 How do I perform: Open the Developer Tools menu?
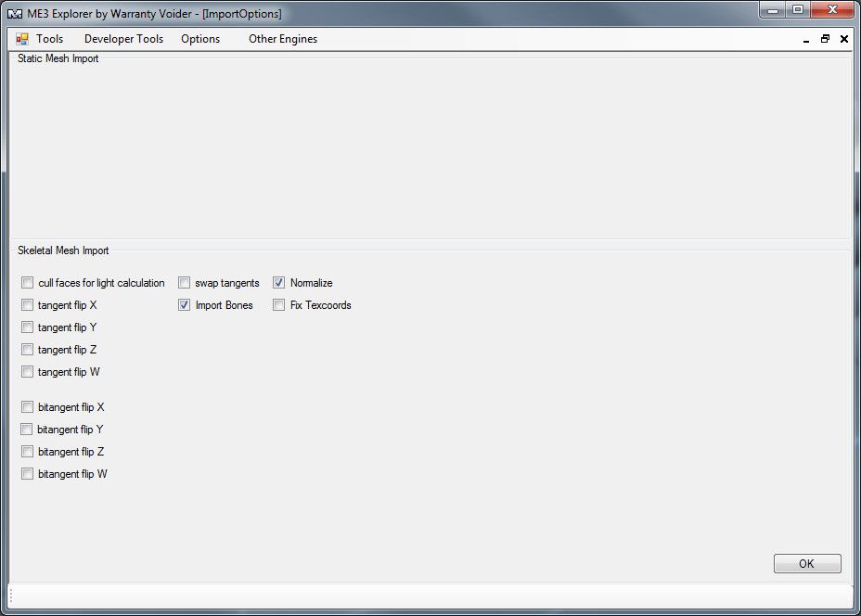pos(123,39)
